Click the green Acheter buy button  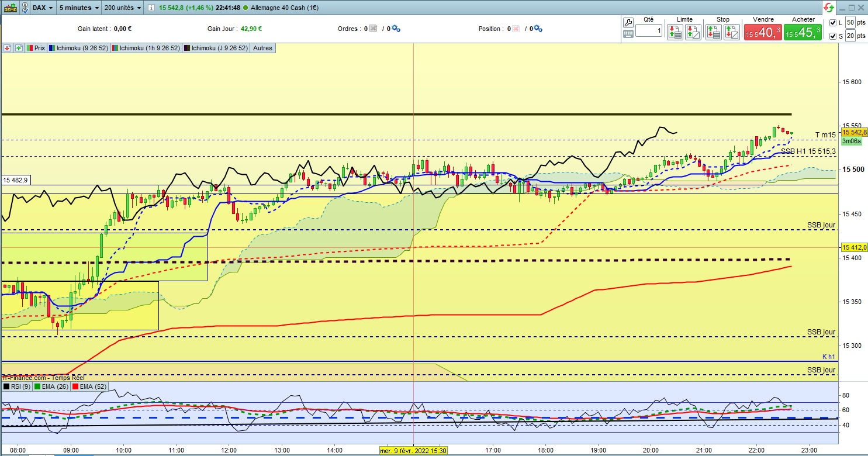pyautogui.click(x=803, y=33)
